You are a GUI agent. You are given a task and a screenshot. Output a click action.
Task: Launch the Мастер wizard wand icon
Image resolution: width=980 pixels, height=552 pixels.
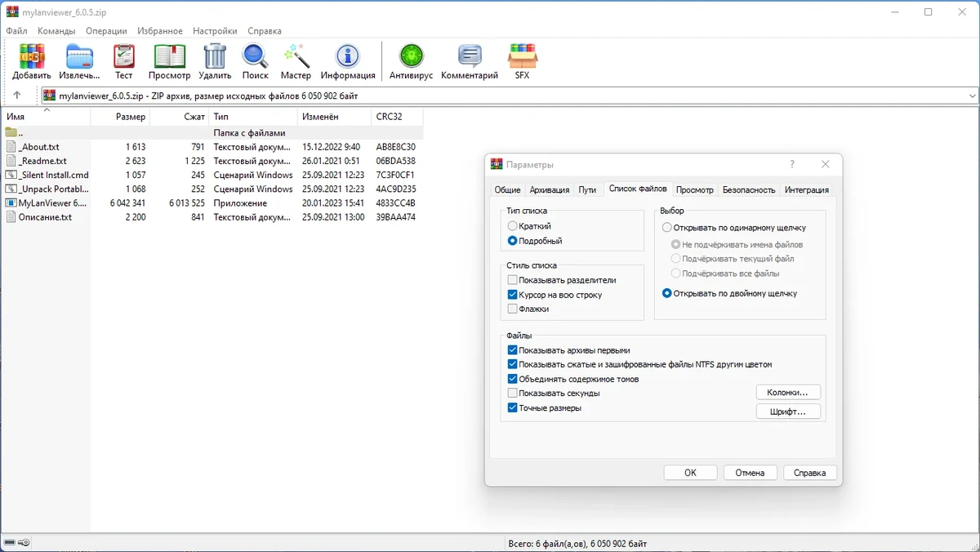[x=296, y=56]
